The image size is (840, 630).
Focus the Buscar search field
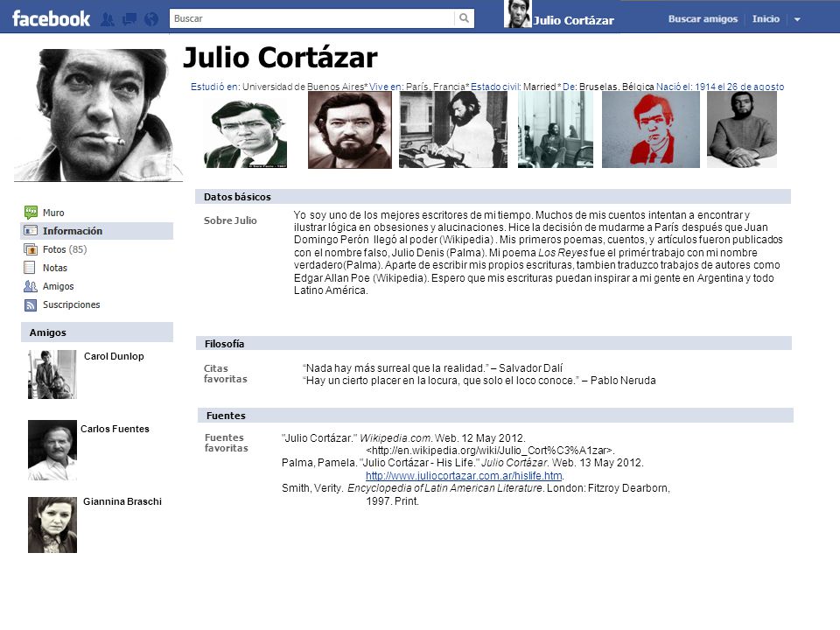[312, 18]
